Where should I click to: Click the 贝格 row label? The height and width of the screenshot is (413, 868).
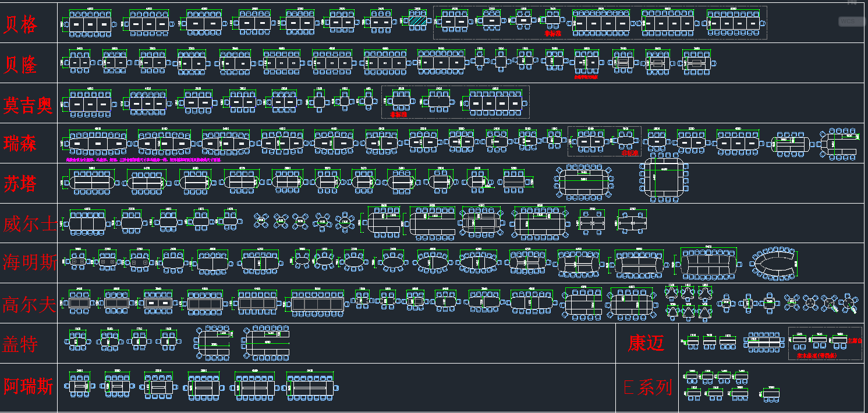pos(21,24)
